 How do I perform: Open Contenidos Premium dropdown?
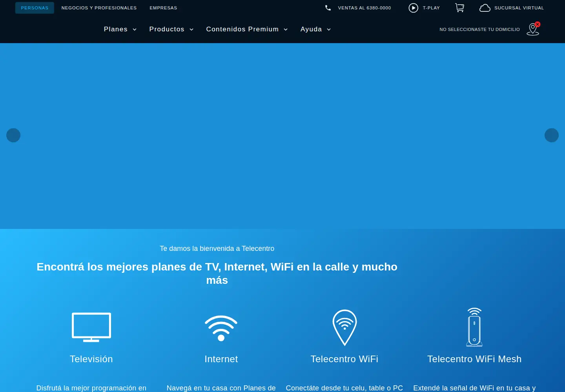[x=247, y=29]
